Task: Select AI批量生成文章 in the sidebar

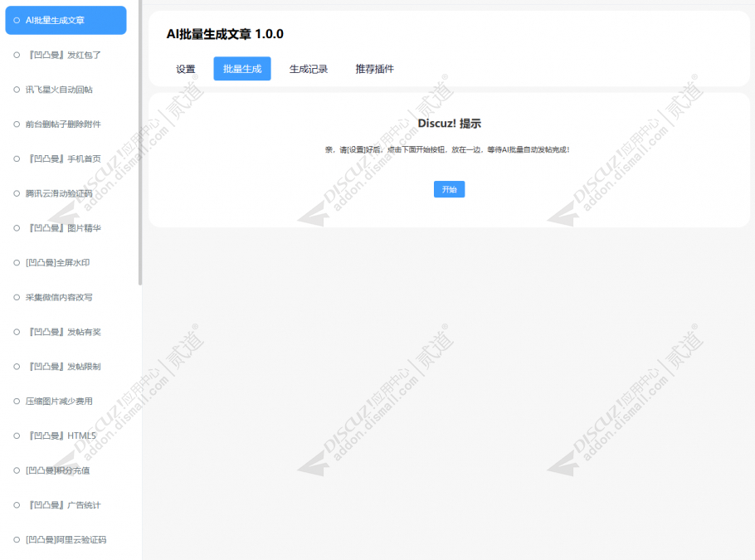Action: point(66,20)
